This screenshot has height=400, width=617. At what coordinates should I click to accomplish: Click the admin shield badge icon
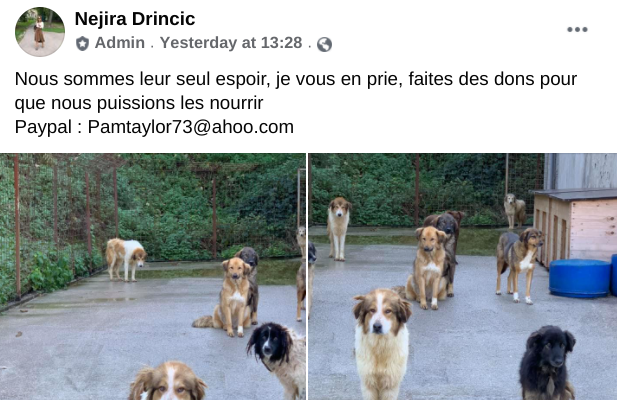pos(82,44)
